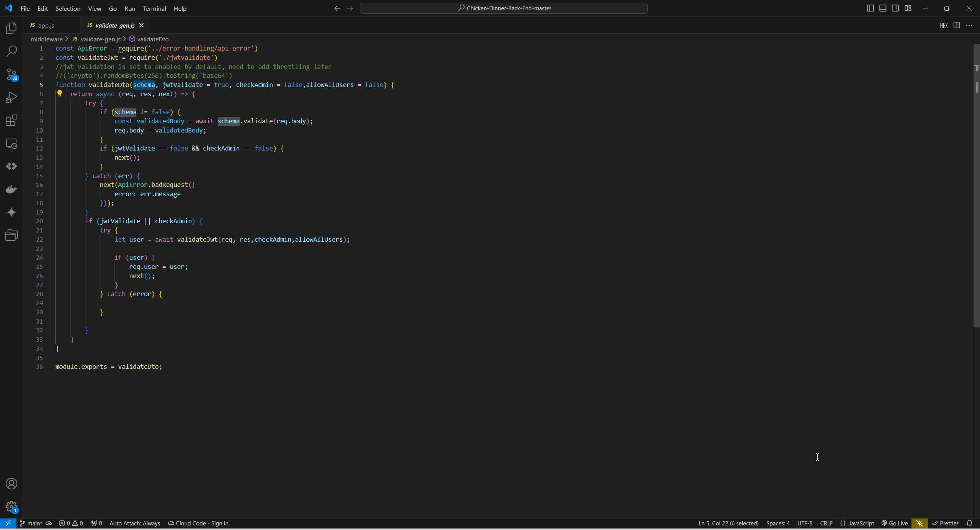Click Cloud Code - Sign in
Screen dimensions: 980x530
(x=198, y=523)
